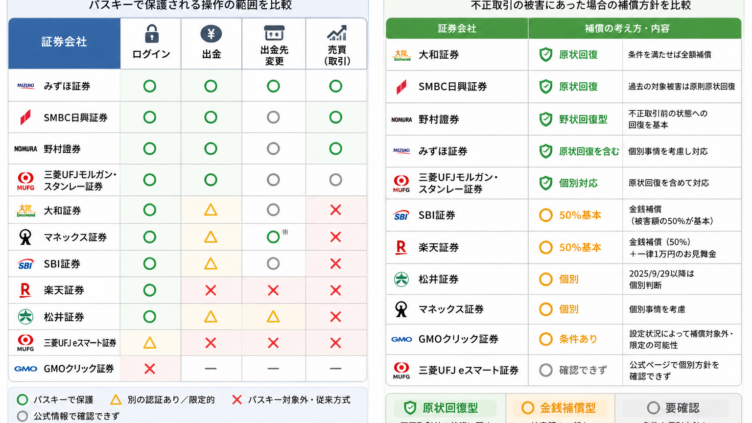Click the blue 証券会社 header cell
Screen dimensions: 752x423
[x=64, y=43]
